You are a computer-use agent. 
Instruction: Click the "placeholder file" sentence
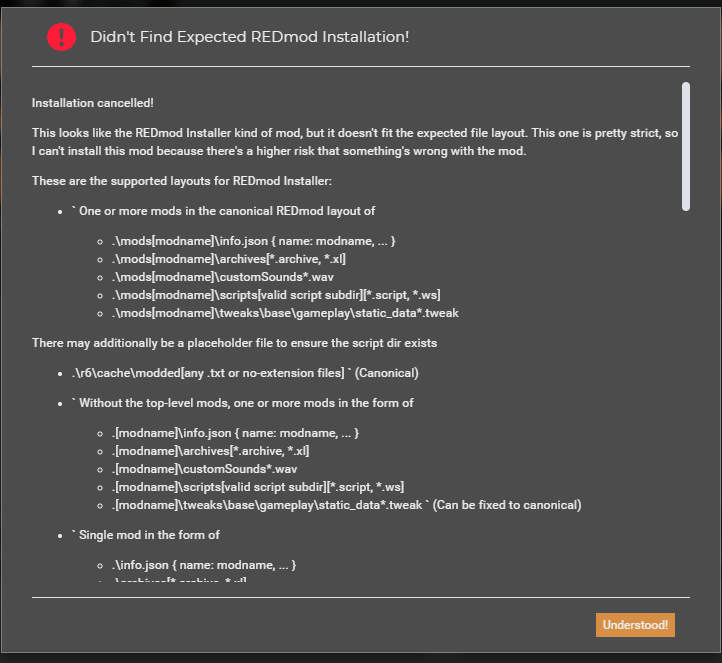[x=234, y=343]
